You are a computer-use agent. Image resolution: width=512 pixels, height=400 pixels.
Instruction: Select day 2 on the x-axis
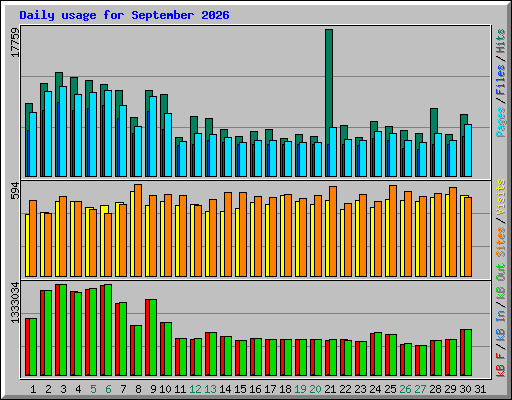pyautogui.click(x=48, y=389)
